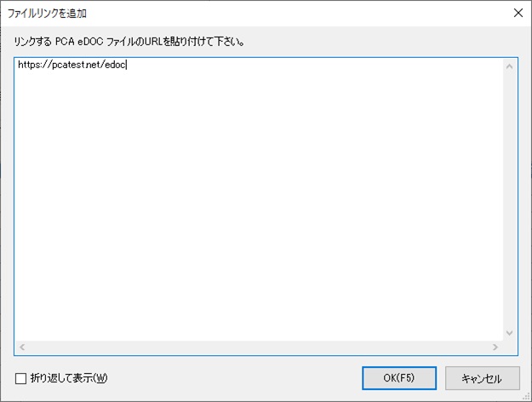
Task: Click the ファイルリンクを追加 title bar text
Action: point(47,14)
